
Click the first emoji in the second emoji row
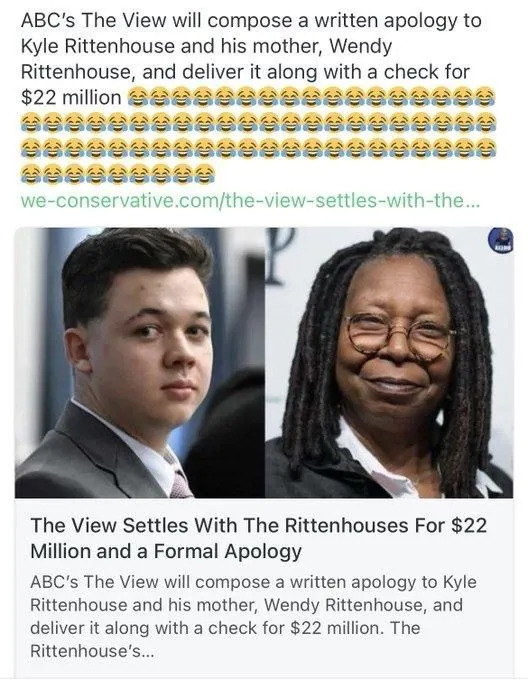click(30, 122)
